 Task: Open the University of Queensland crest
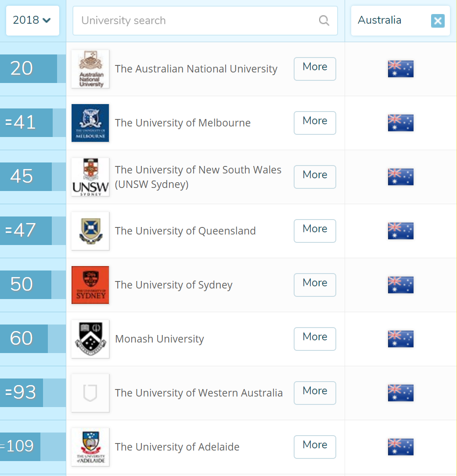pos(90,231)
